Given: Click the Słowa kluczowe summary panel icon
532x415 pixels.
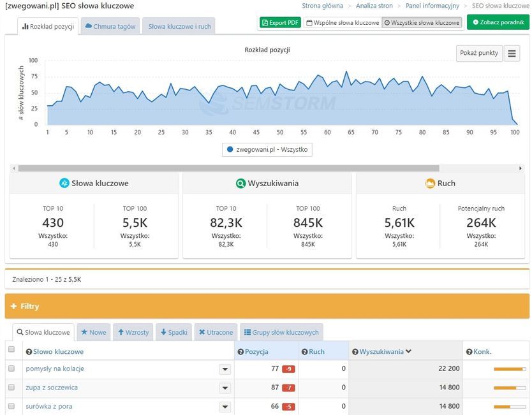Looking at the screenshot, I should click(64, 184).
